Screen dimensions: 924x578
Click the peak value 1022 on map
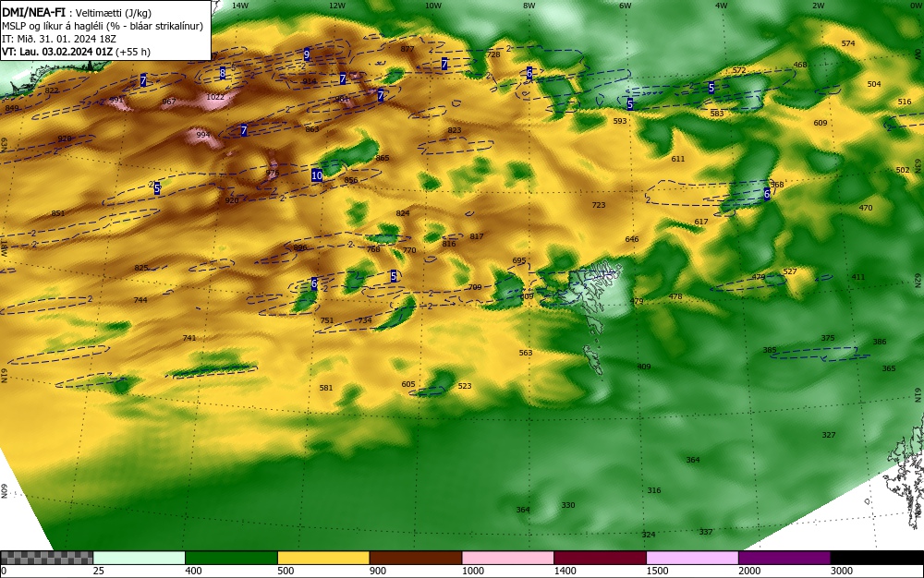215,97
